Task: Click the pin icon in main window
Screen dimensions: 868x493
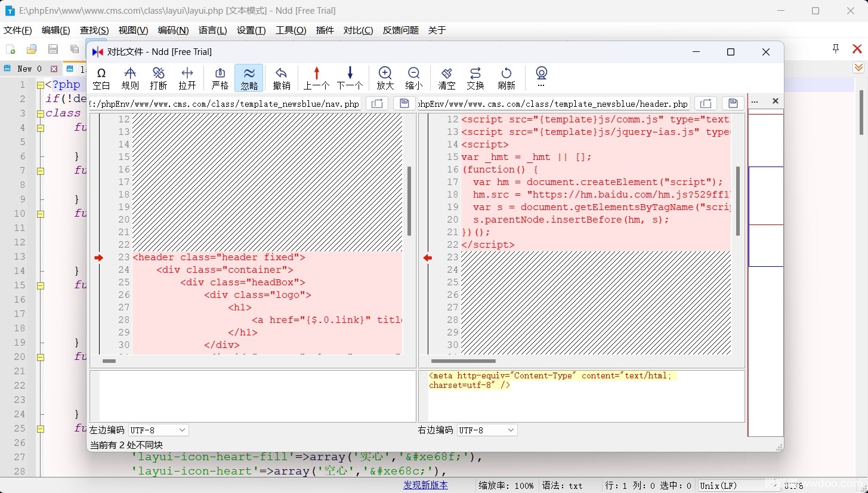Action: [x=836, y=48]
